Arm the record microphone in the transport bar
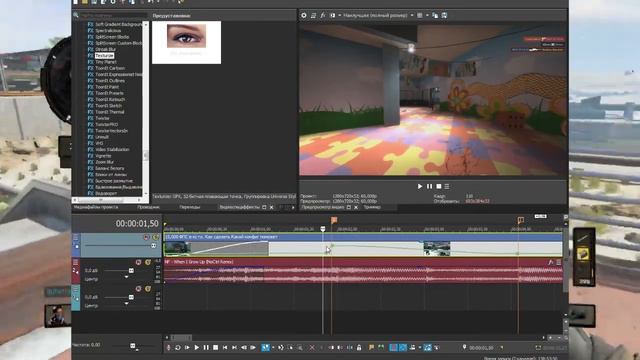Viewport: 640px width, 360px height. (169, 347)
